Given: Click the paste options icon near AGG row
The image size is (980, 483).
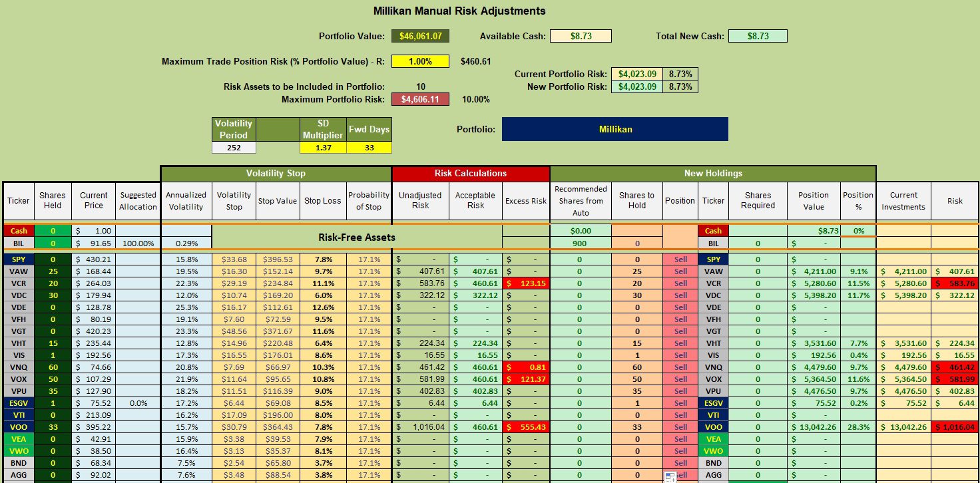Looking at the screenshot, I should 670,476.
